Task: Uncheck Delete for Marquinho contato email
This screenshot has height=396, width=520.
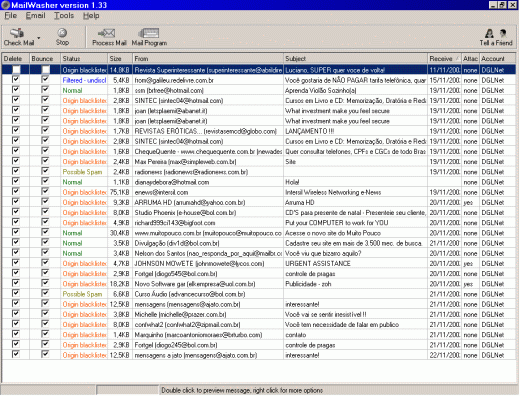Action: coord(16,334)
